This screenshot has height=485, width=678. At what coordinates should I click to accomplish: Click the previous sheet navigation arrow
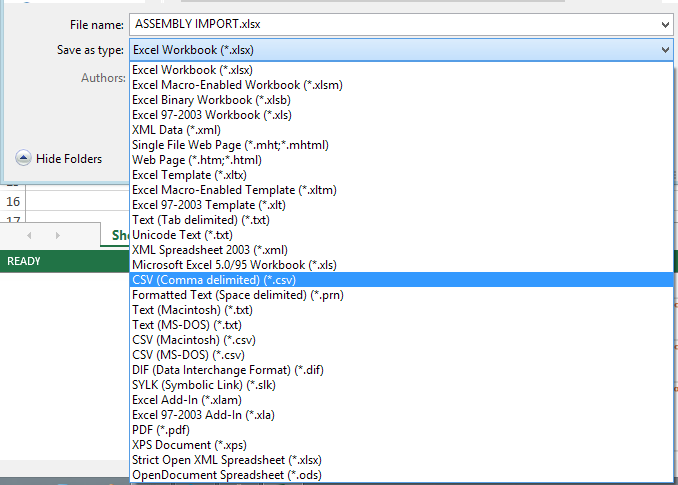point(29,235)
